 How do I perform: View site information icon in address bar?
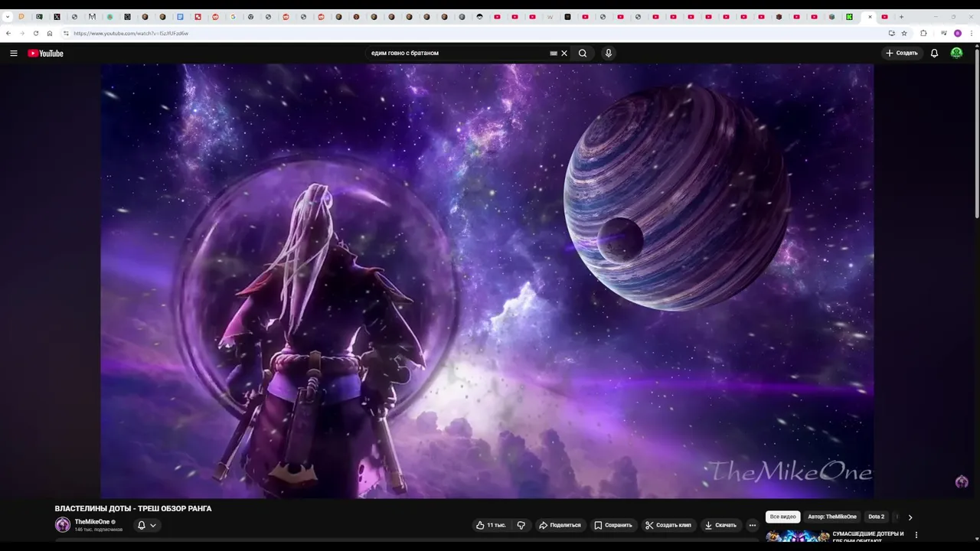coord(66,33)
